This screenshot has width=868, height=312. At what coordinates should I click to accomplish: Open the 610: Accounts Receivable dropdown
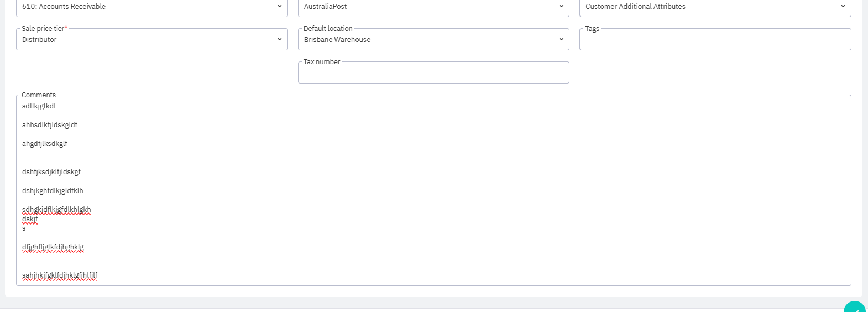coord(151,7)
